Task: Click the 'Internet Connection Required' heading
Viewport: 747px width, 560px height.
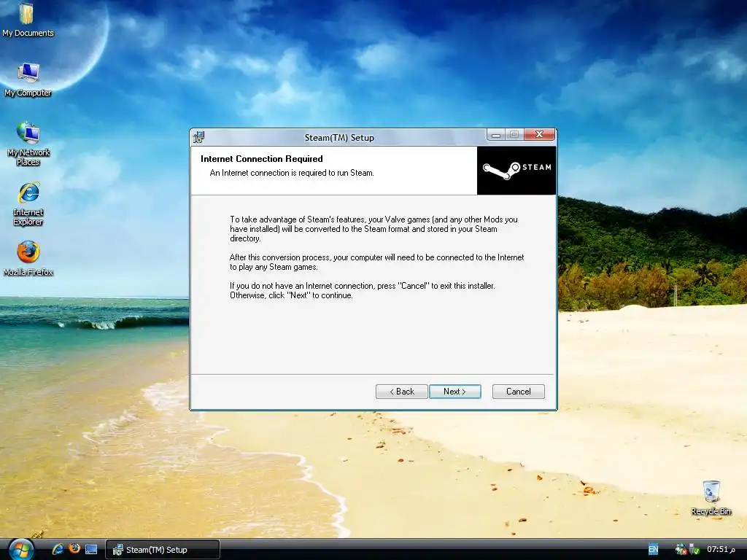Action: click(x=262, y=158)
